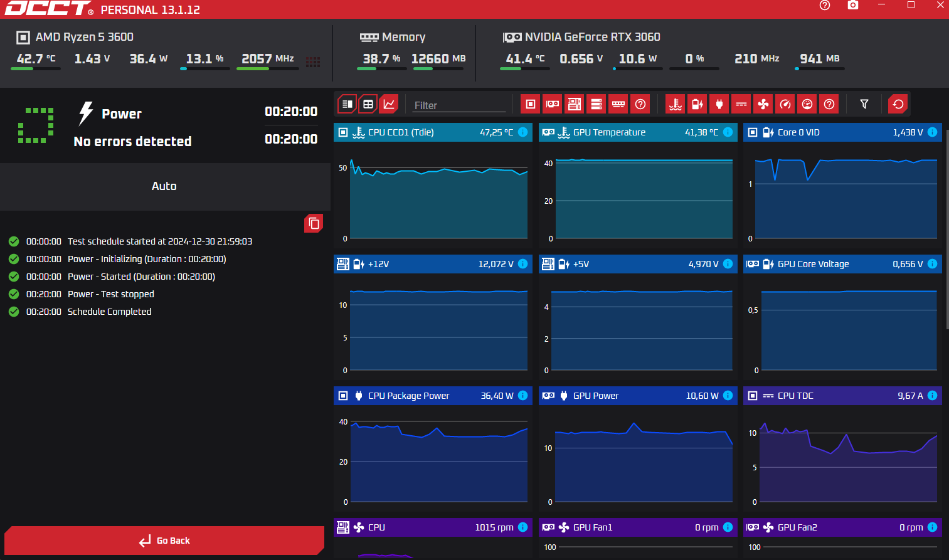Click the AMD Ryzen 5 3600 heading

[x=85, y=37]
